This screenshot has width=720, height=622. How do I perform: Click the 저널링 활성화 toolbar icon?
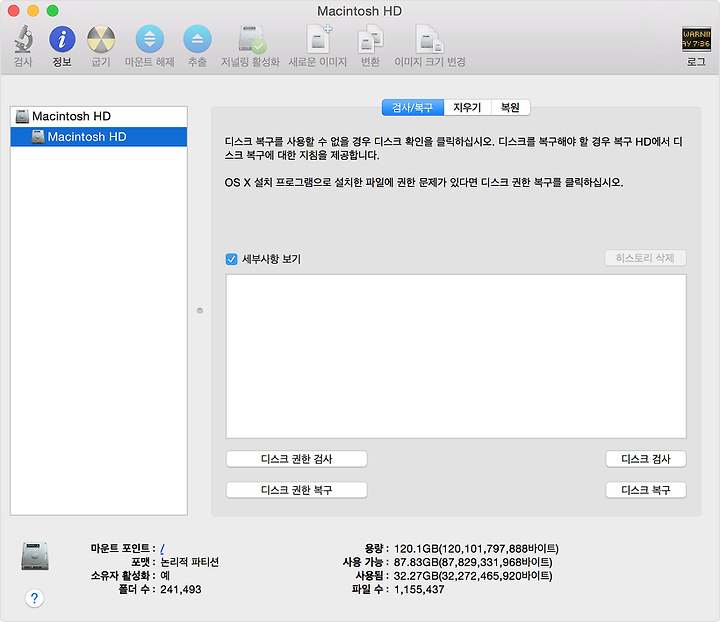tap(251, 39)
